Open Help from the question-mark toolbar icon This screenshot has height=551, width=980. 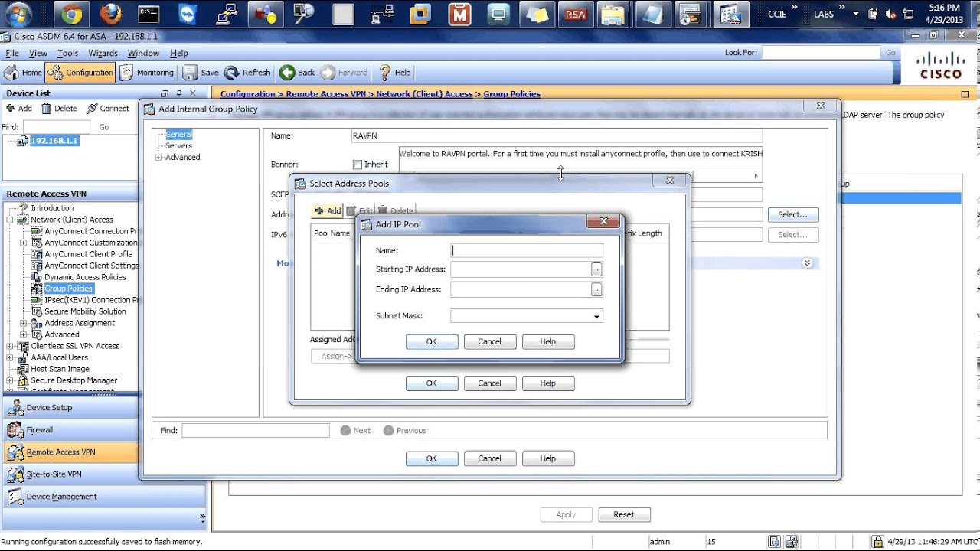(395, 73)
